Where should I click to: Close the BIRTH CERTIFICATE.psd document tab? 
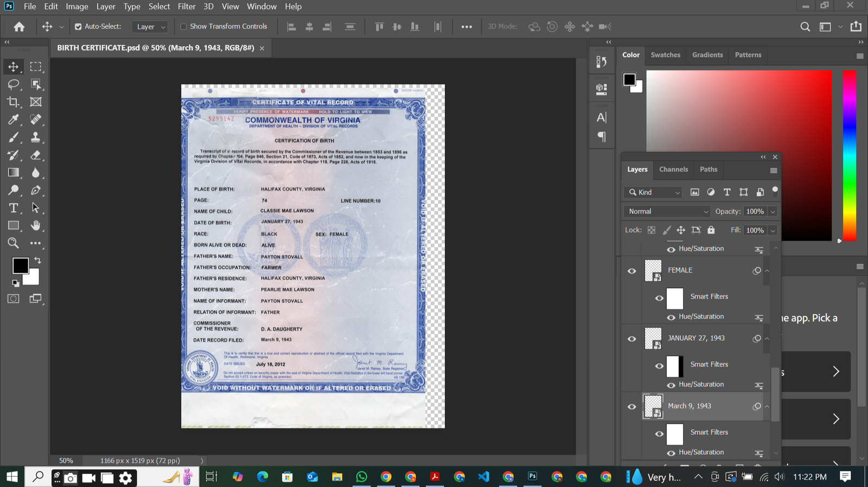pyautogui.click(x=262, y=48)
